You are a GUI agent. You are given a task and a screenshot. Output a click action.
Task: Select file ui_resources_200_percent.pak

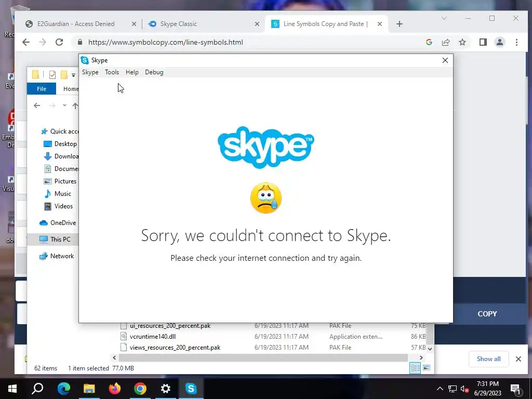point(170,326)
